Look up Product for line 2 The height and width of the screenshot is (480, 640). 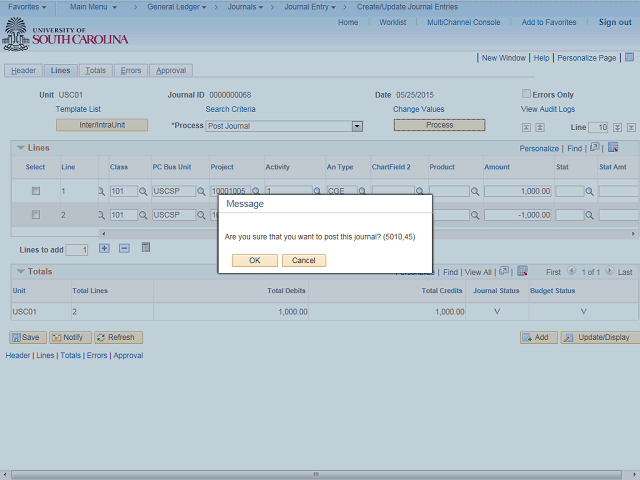pyautogui.click(x=475, y=215)
